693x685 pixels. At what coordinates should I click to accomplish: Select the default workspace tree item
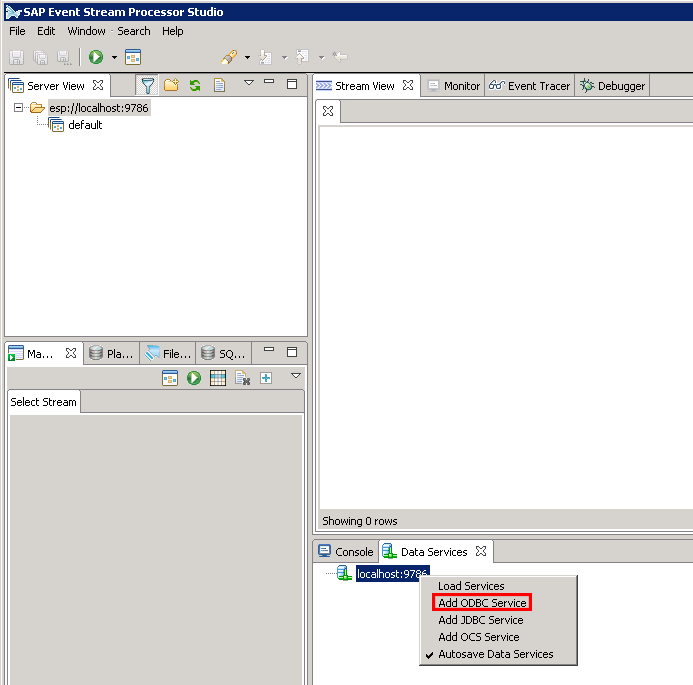(85, 125)
